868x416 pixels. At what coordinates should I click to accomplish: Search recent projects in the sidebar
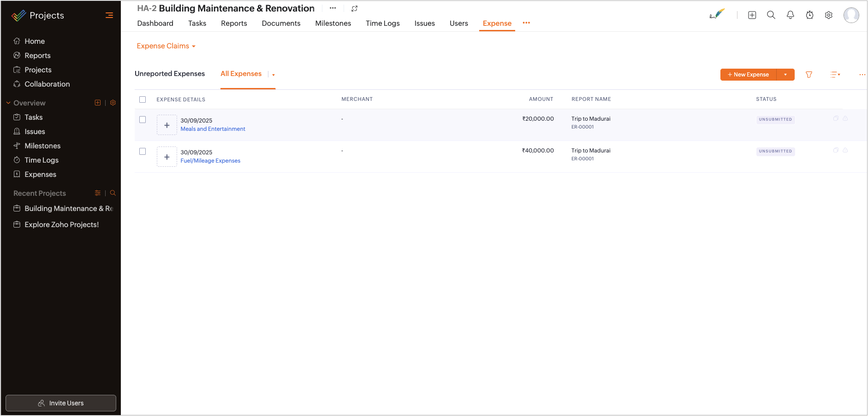[x=113, y=193]
